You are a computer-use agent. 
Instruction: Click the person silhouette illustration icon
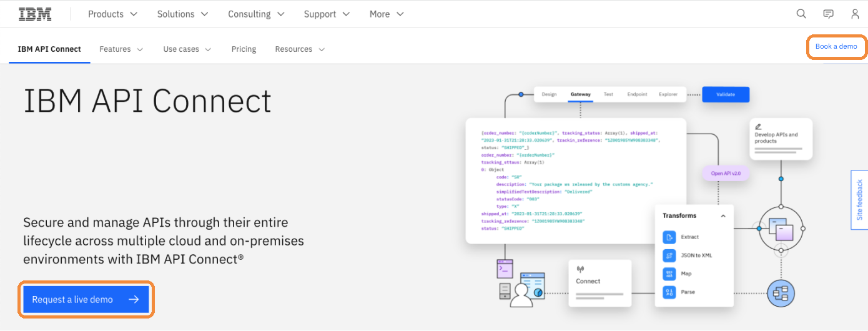click(x=521, y=295)
